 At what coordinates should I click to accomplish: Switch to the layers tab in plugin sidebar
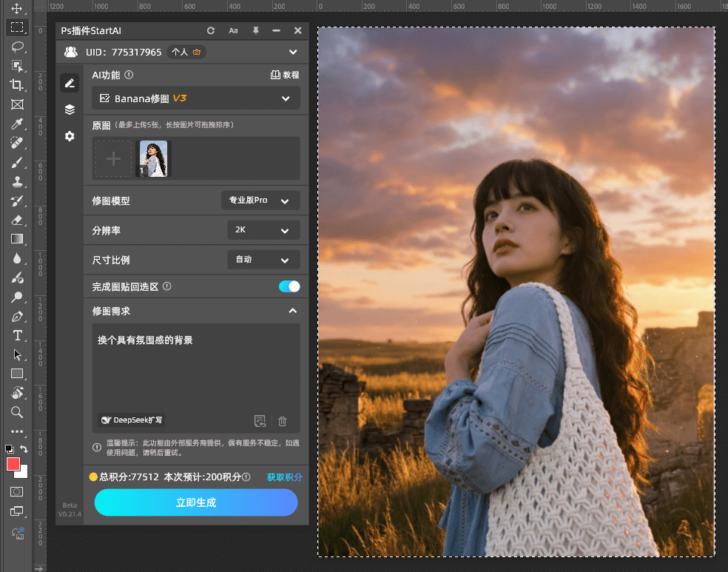pyautogui.click(x=70, y=109)
